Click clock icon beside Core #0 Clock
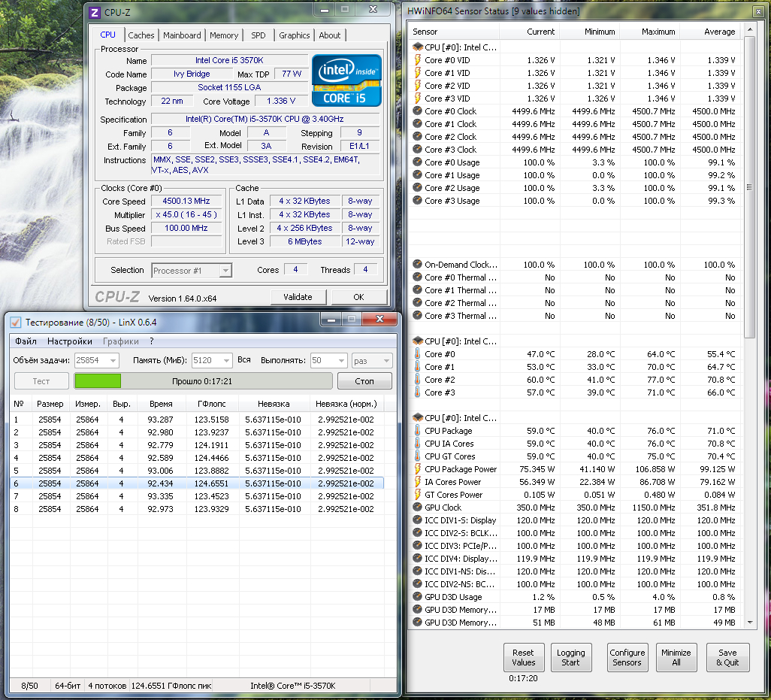 (418, 111)
